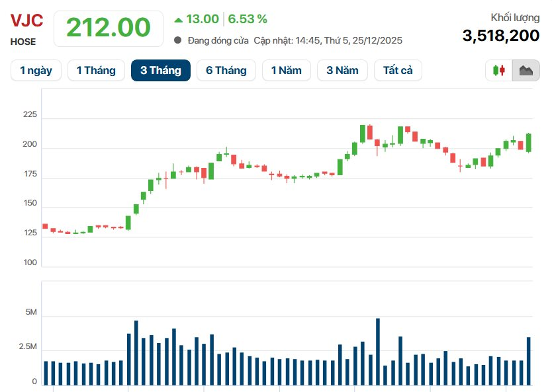
Task: Select the "1 ngày" time range
Action: tap(36, 70)
